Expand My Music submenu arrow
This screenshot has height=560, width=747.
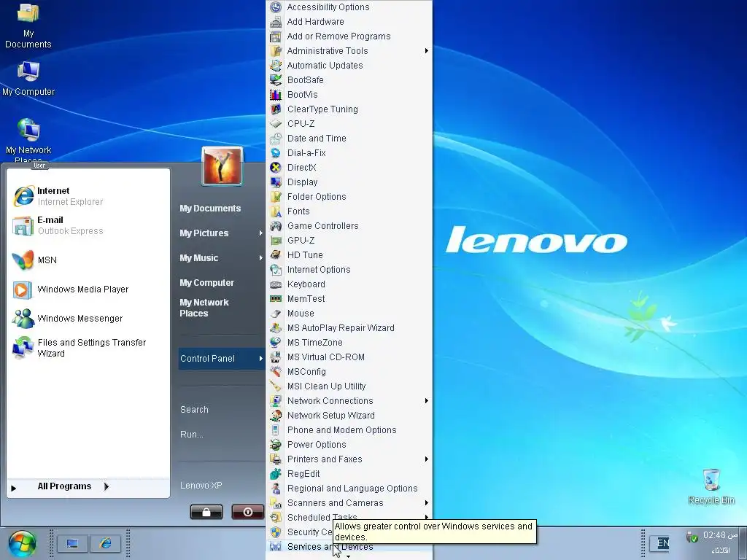click(260, 257)
